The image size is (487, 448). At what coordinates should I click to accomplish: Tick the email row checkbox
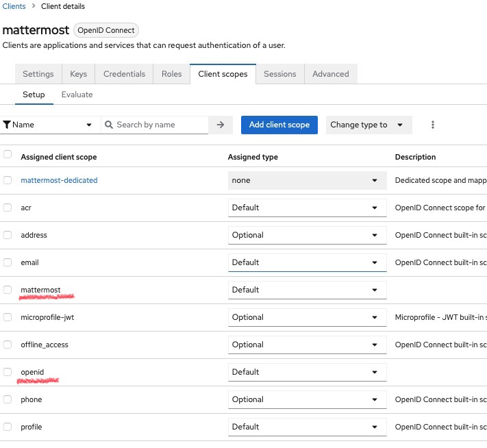(x=8, y=262)
